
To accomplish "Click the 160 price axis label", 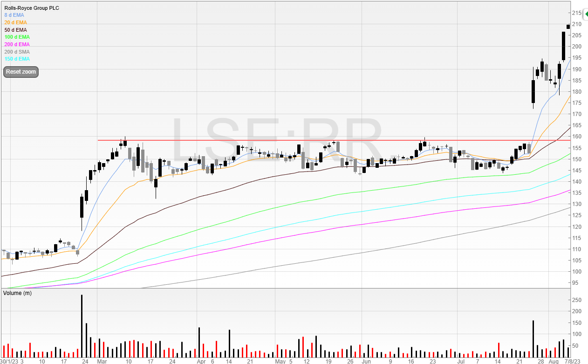I will point(576,137).
